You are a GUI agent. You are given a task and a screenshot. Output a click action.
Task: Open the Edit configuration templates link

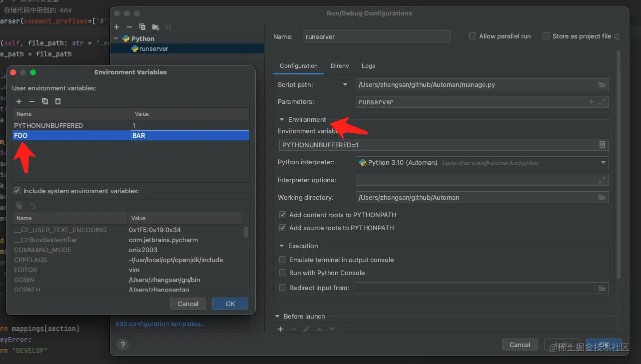tap(160, 324)
